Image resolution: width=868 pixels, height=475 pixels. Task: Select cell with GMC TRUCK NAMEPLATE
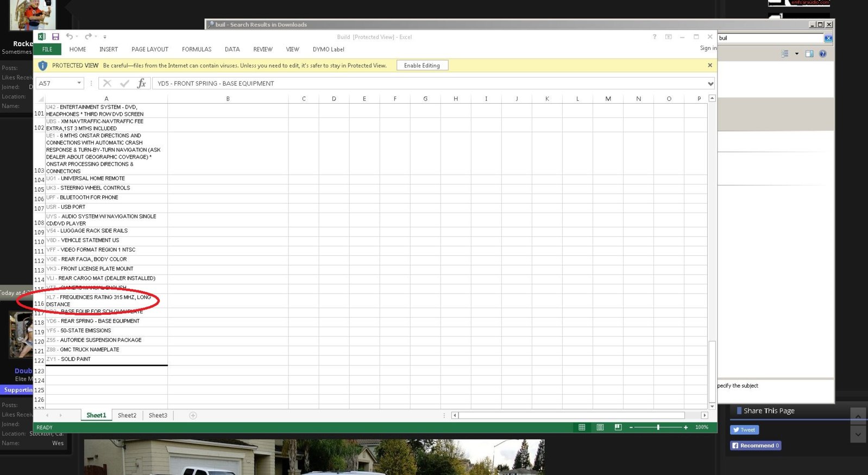106,350
